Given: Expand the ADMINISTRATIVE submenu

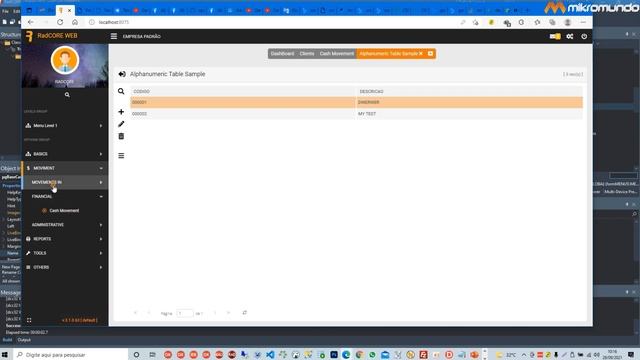Looking at the screenshot, I should coord(64,225).
